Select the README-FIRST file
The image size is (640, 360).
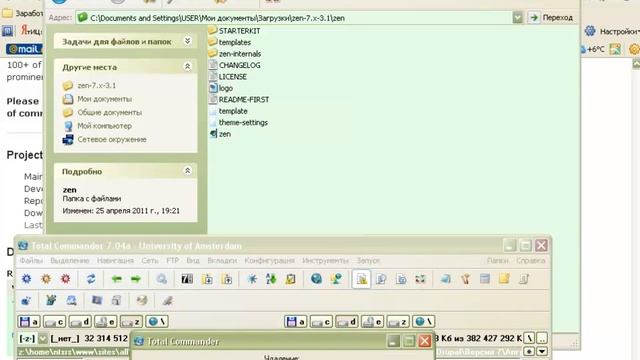point(239,99)
